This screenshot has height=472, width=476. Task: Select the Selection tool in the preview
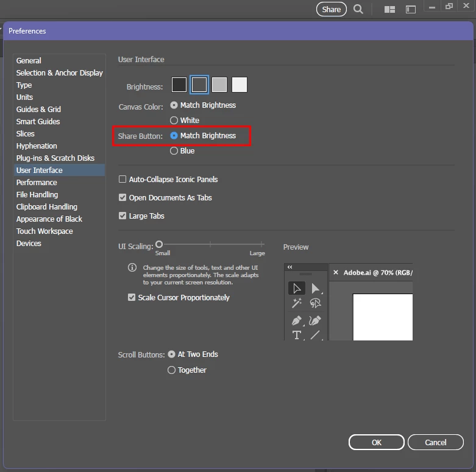pyautogui.click(x=297, y=288)
